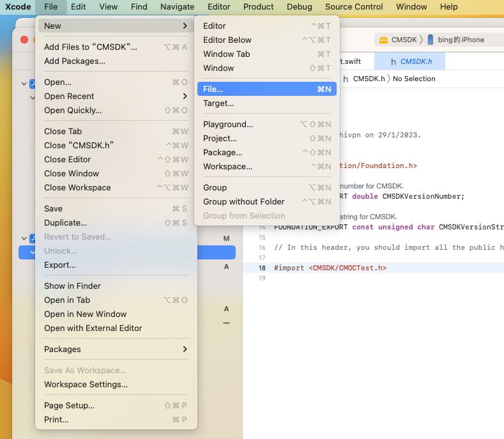Expand the Packages submenu arrow
Viewport: 504px width, 439px height.
click(185, 350)
